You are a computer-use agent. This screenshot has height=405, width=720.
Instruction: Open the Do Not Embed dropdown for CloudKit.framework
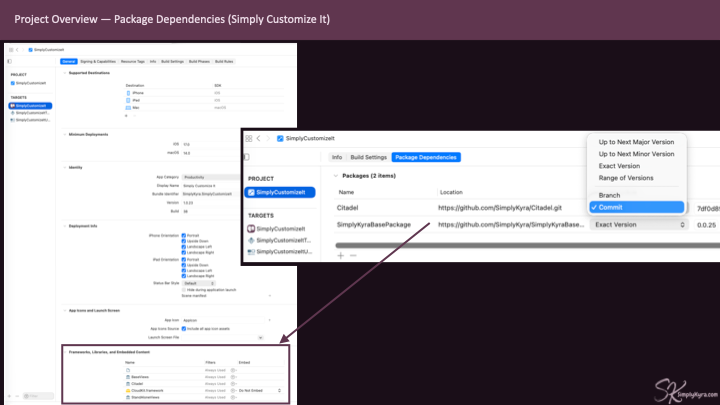pos(259,391)
